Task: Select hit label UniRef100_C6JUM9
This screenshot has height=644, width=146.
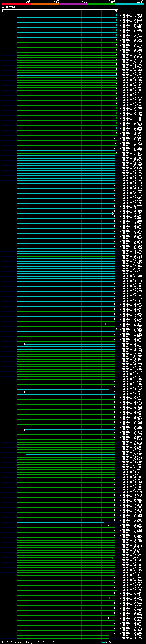Action: coord(131,138)
